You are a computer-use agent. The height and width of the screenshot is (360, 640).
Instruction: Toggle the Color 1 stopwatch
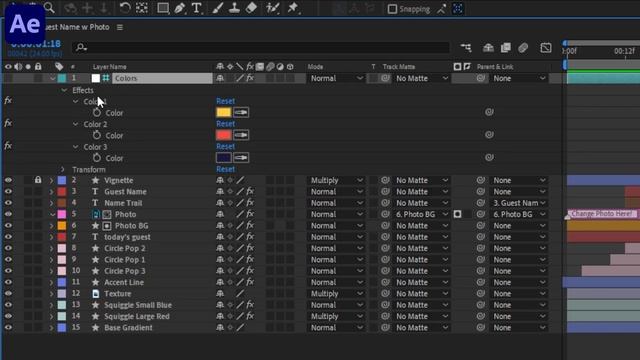97,112
